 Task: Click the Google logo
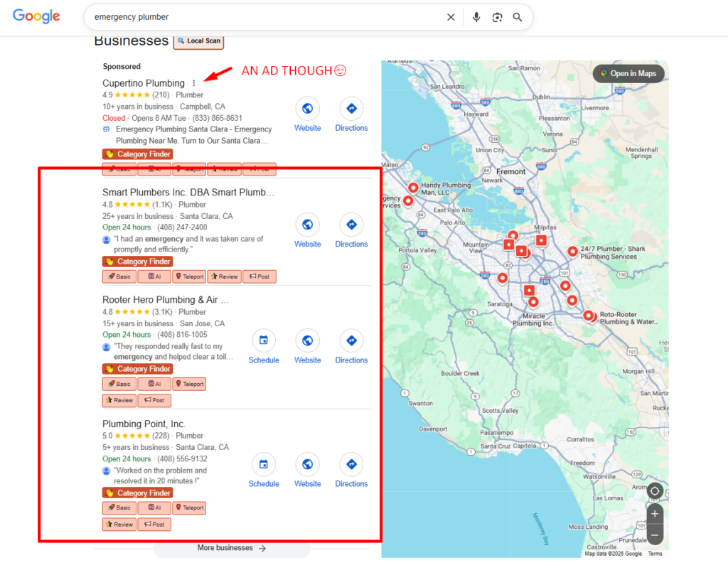36,16
